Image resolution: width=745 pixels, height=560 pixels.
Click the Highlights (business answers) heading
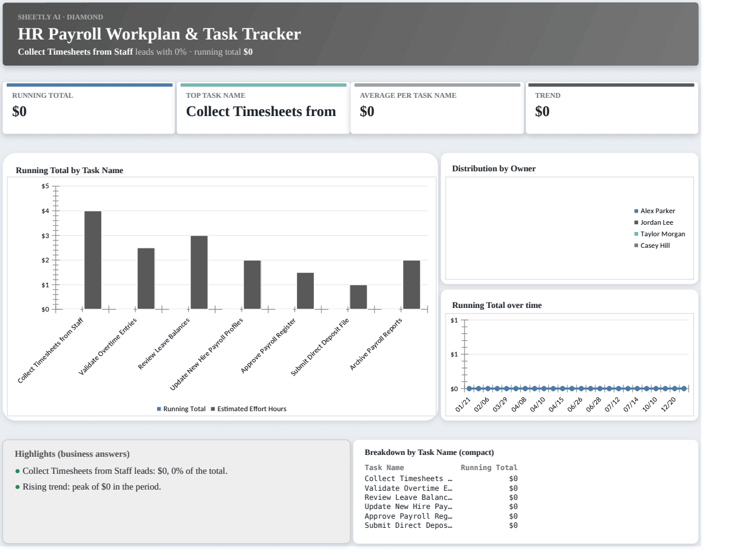72,454
